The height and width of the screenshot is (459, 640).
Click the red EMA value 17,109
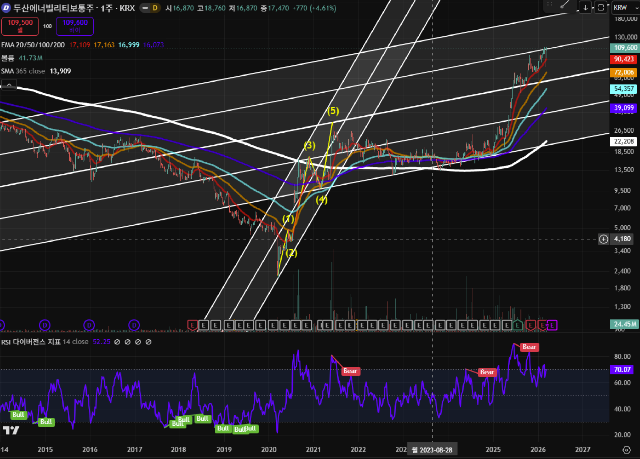80,45
